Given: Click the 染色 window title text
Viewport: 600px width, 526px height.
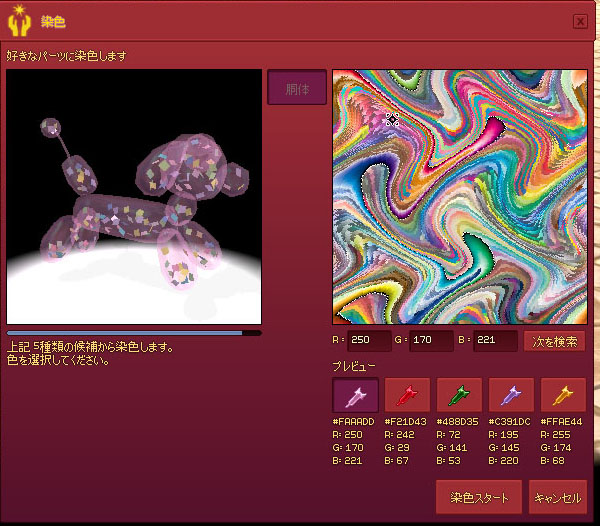Looking at the screenshot, I should [x=53, y=22].
